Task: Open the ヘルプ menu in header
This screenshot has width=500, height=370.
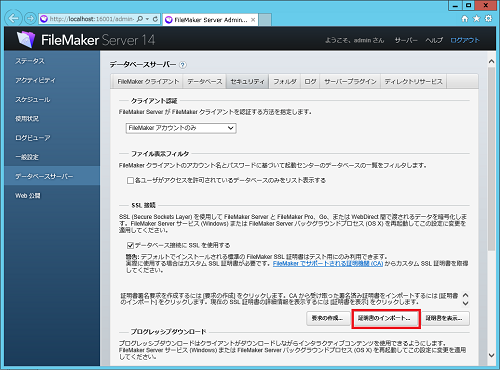Action: pyautogui.click(x=434, y=40)
